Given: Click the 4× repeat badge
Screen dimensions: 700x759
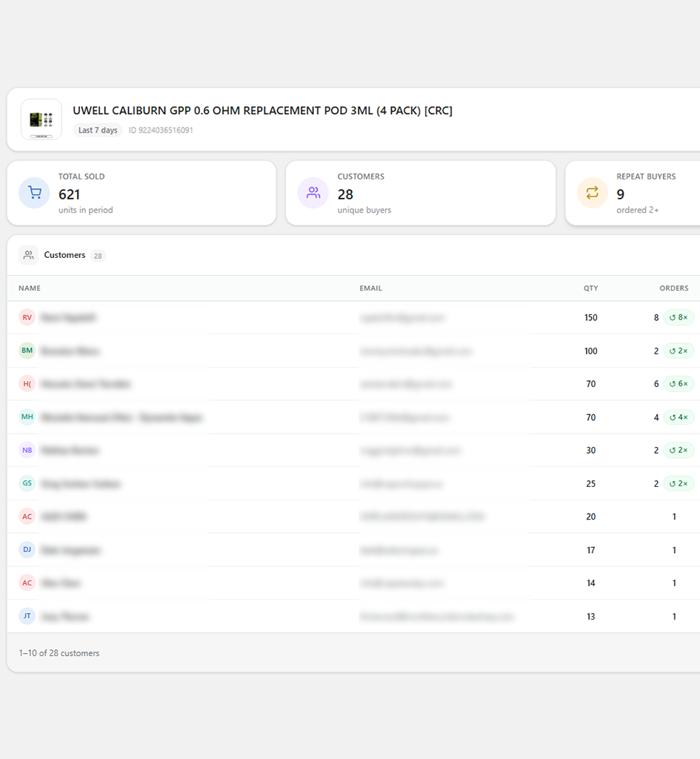Looking at the screenshot, I should point(679,417).
